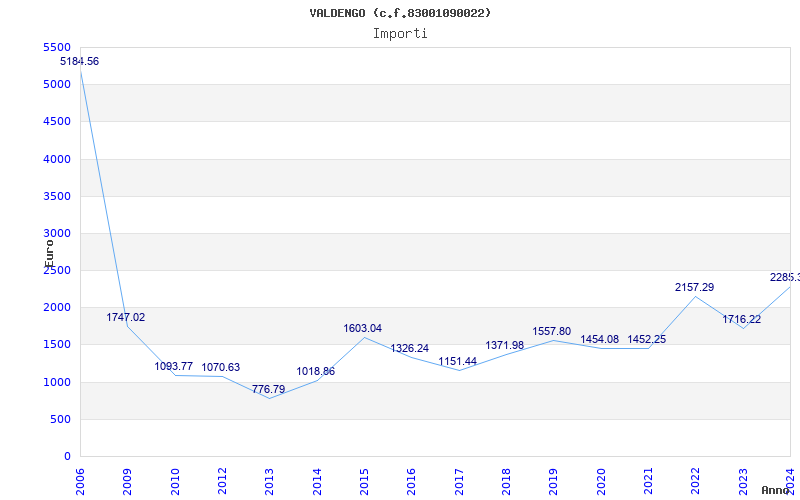Select the 1747.02 data label for 2009
Image resolution: width=800 pixels, height=500 pixels.
point(126,317)
